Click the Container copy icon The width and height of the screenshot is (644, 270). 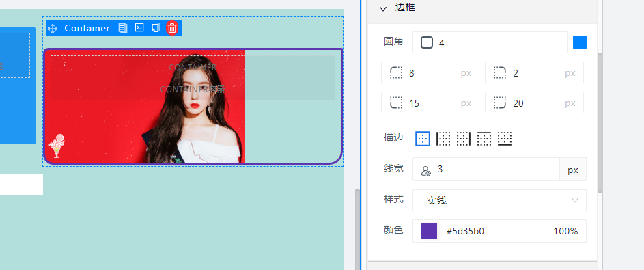tap(155, 28)
